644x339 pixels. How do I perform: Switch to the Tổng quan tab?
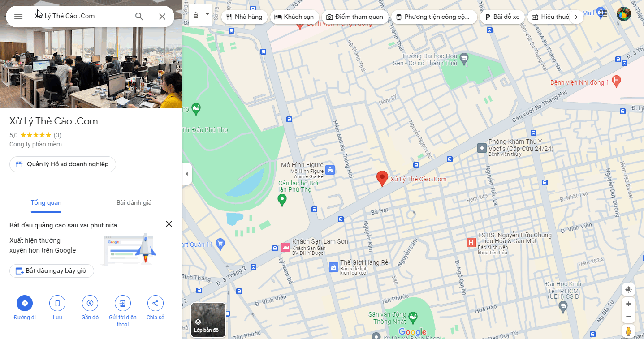pyautogui.click(x=46, y=202)
